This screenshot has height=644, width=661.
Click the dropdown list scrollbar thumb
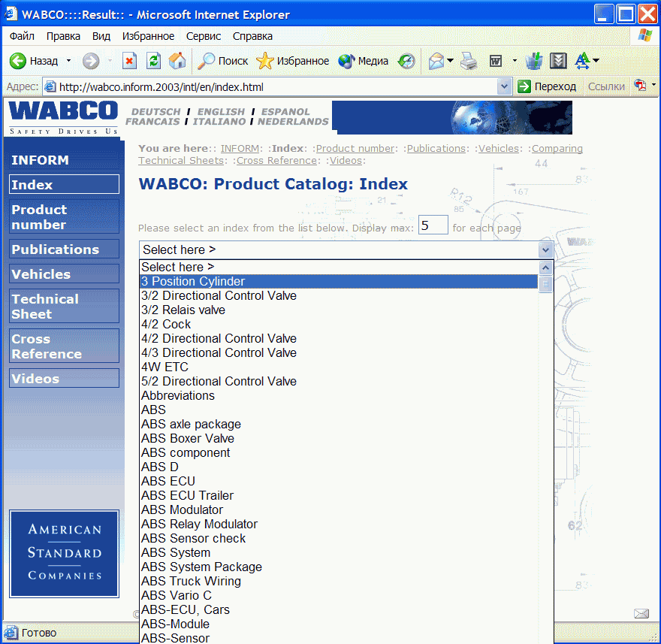pos(545,284)
